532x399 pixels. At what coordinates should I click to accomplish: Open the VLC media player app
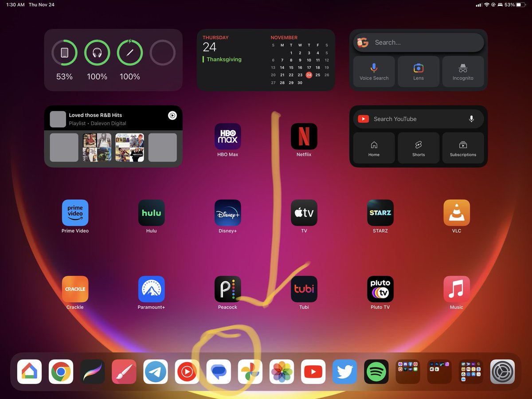pos(457,213)
